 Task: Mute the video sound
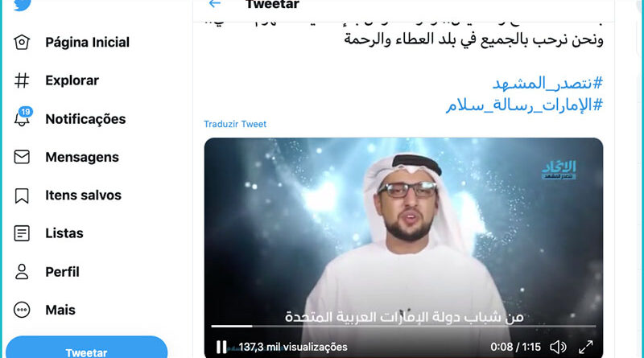point(558,347)
